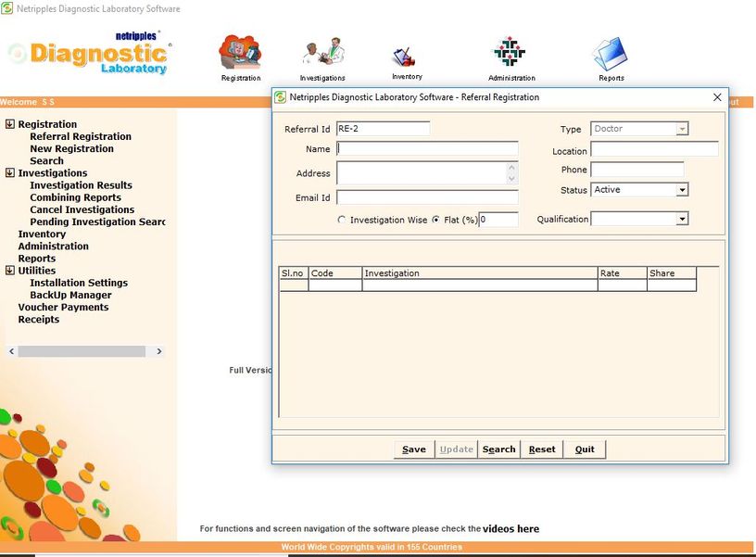The image size is (756, 557).
Task: Click the app icon in the main title bar
Action: tap(6, 8)
